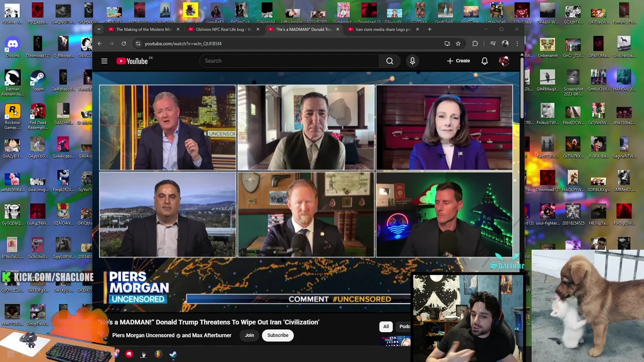
Task: Open the recommended video thumbnail under filter chips
Action: (395, 341)
